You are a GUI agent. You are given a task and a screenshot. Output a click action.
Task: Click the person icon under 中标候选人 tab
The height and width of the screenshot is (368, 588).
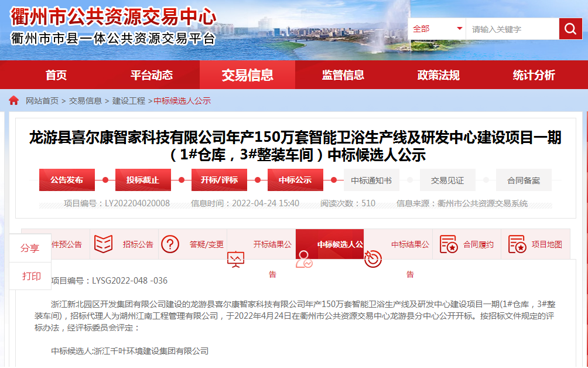(x=304, y=259)
